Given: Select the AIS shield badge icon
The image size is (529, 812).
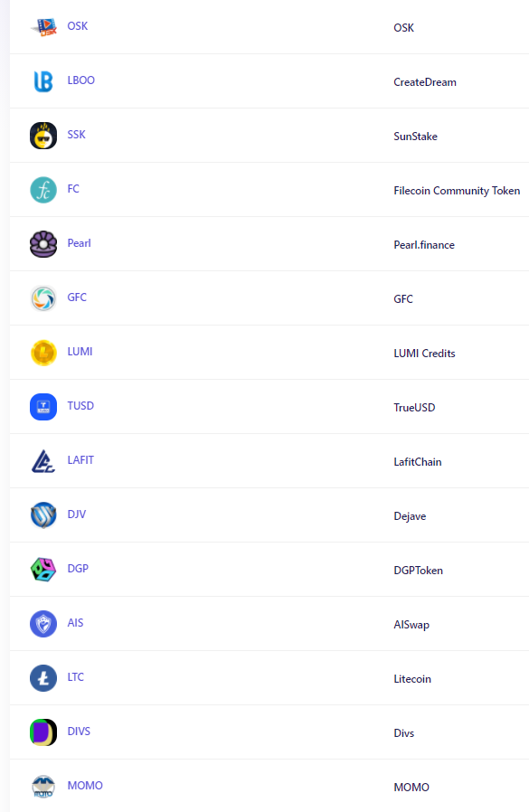Looking at the screenshot, I should click(43, 624).
